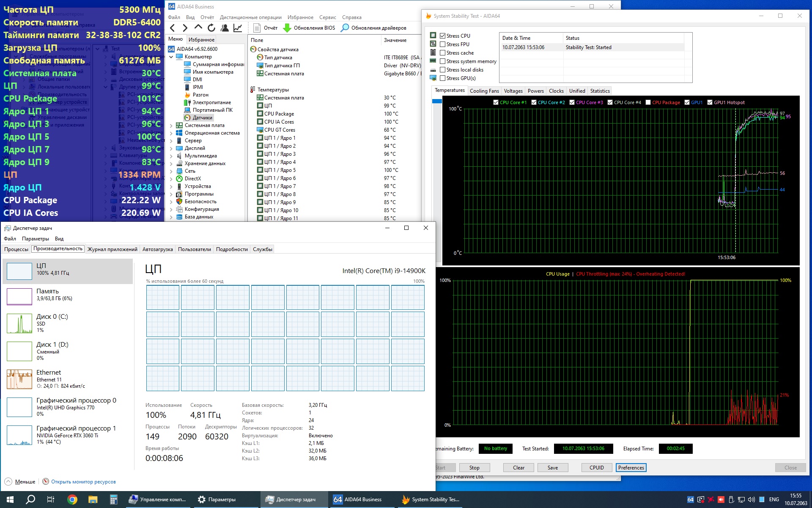The image size is (812, 508).
Task: Select Разгон in the AIDA64 tree
Action: [197, 95]
